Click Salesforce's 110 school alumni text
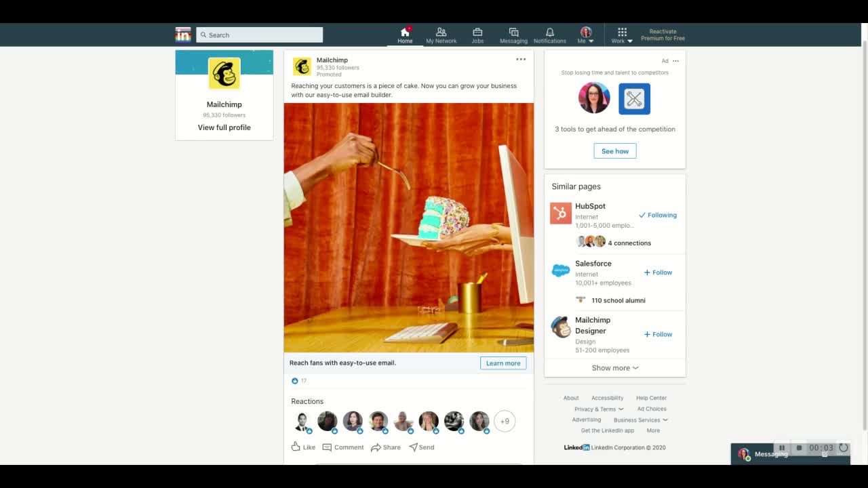Image resolution: width=868 pixels, height=488 pixels. 618,300
